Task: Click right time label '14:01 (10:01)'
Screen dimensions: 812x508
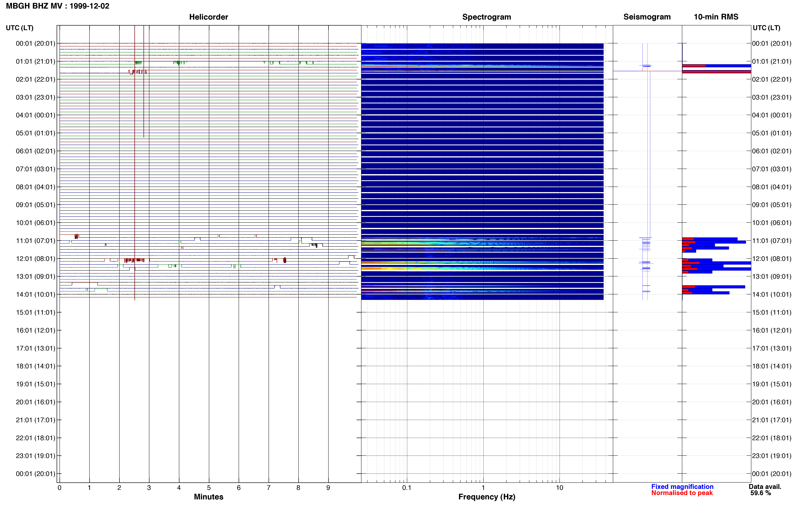Action: coord(772,294)
